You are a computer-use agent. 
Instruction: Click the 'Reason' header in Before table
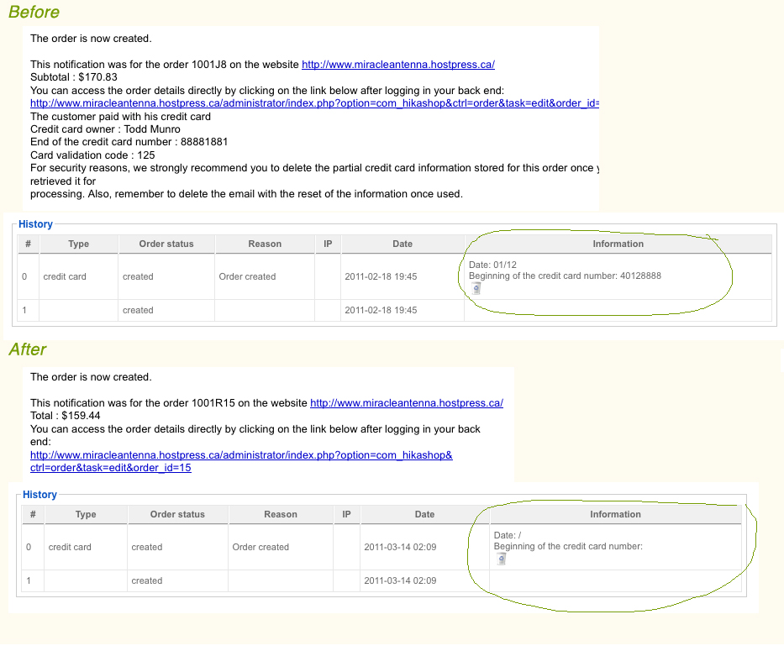pyautogui.click(x=265, y=244)
